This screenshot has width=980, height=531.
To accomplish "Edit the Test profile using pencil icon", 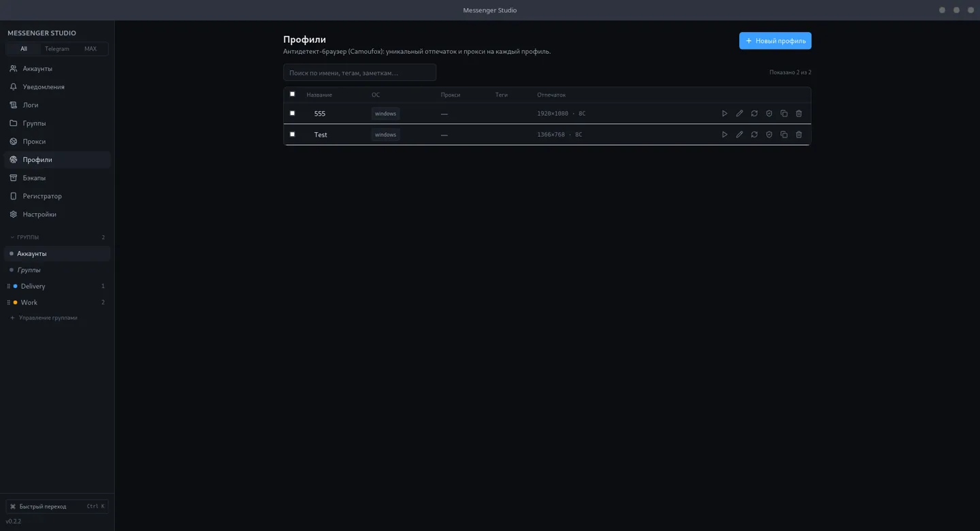I will coord(740,135).
